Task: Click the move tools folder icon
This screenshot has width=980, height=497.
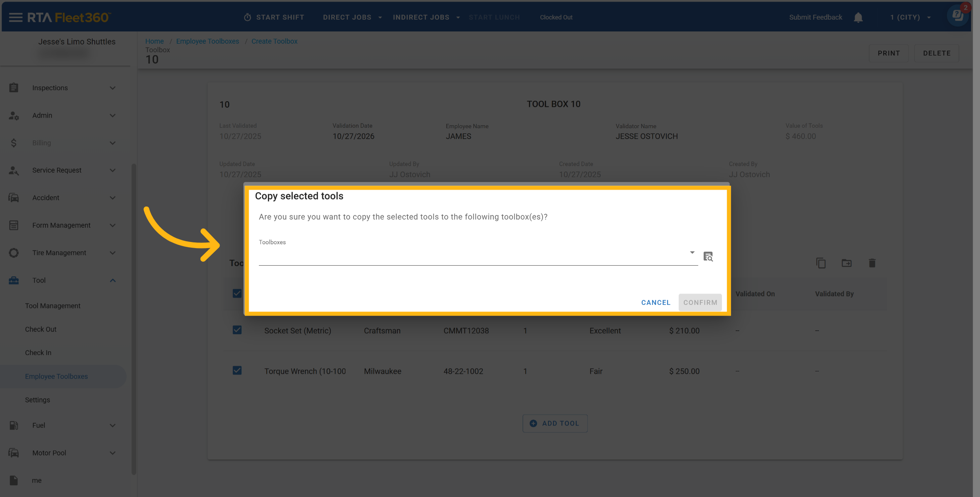Action: click(x=846, y=263)
